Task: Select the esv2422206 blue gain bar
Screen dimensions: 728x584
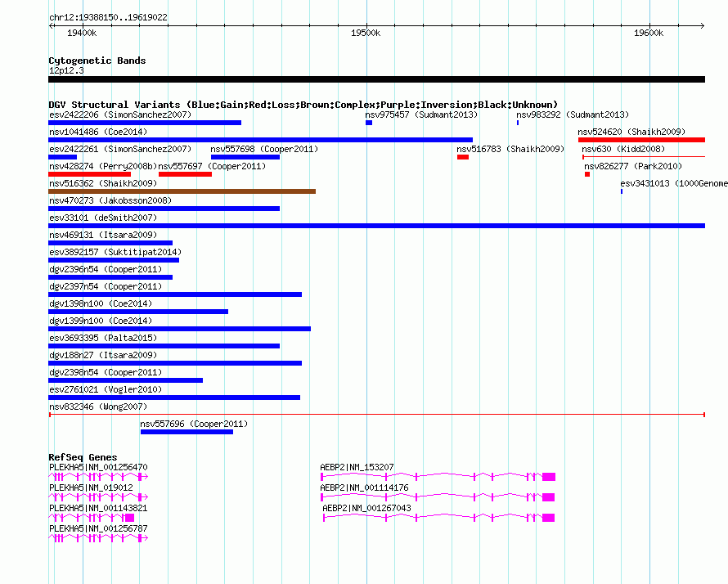Action: [145, 123]
